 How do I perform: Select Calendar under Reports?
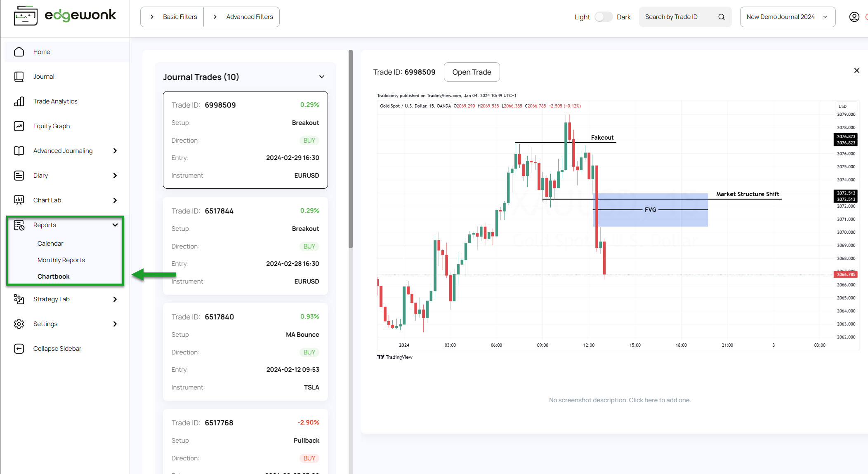click(50, 244)
